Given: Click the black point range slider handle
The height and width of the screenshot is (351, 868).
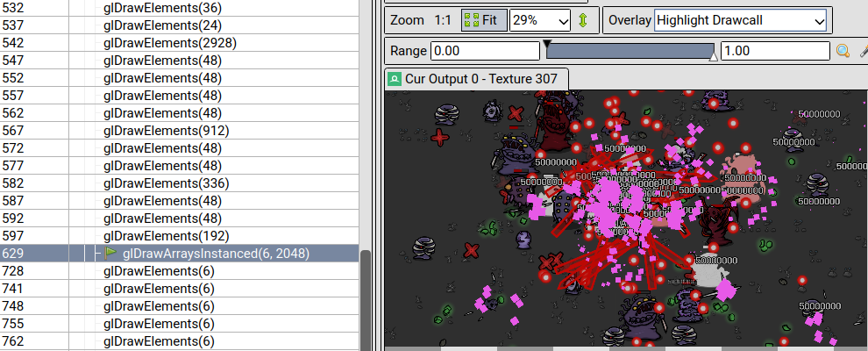Looking at the screenshot, I should pos(547,44).
